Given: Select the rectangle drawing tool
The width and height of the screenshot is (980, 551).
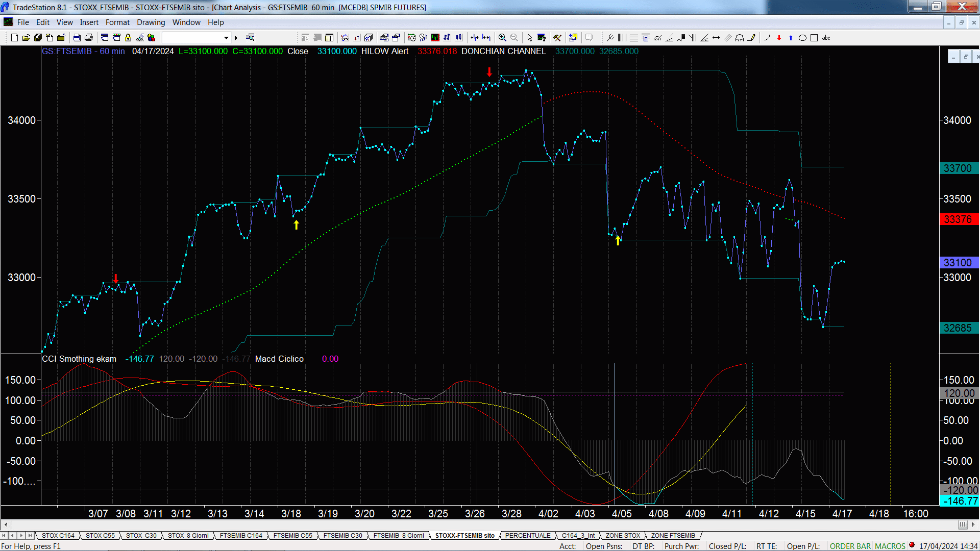Looking at the screenshot, I should tap(814, 38).
